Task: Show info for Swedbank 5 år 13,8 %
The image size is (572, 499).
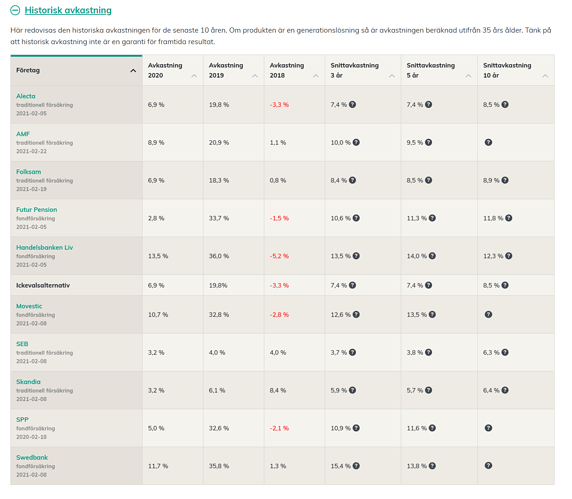Action: point(432,466)
